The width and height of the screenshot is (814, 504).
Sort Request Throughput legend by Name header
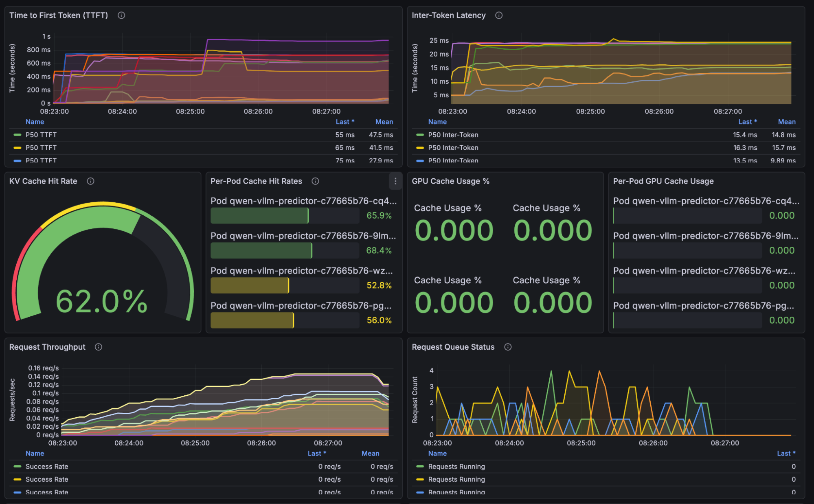click(x=35, y=454)
